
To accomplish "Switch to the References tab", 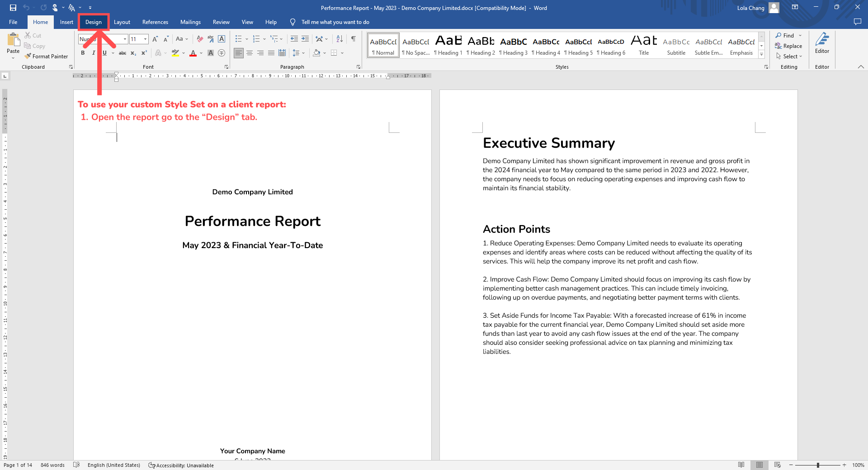I will [x=155, y=22].
